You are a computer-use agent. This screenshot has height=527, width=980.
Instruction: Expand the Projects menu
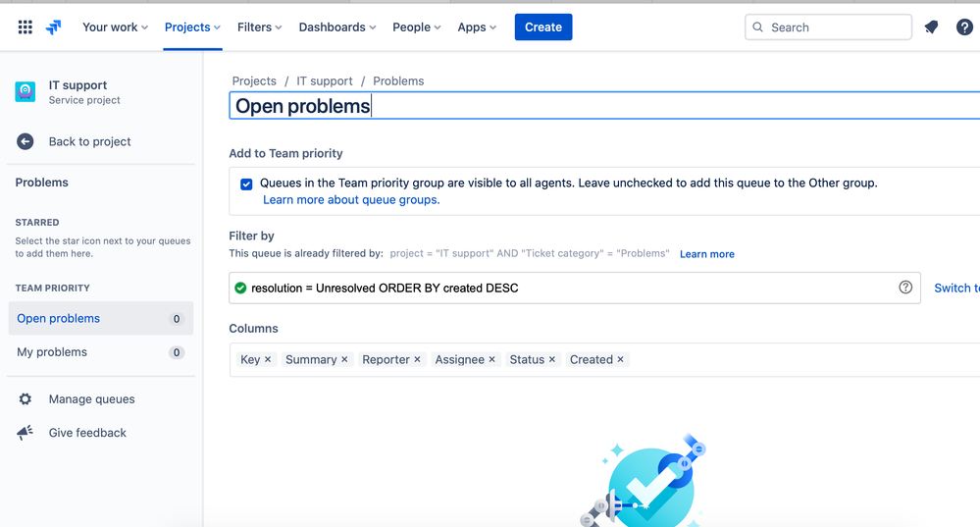[x=192, y=26]
